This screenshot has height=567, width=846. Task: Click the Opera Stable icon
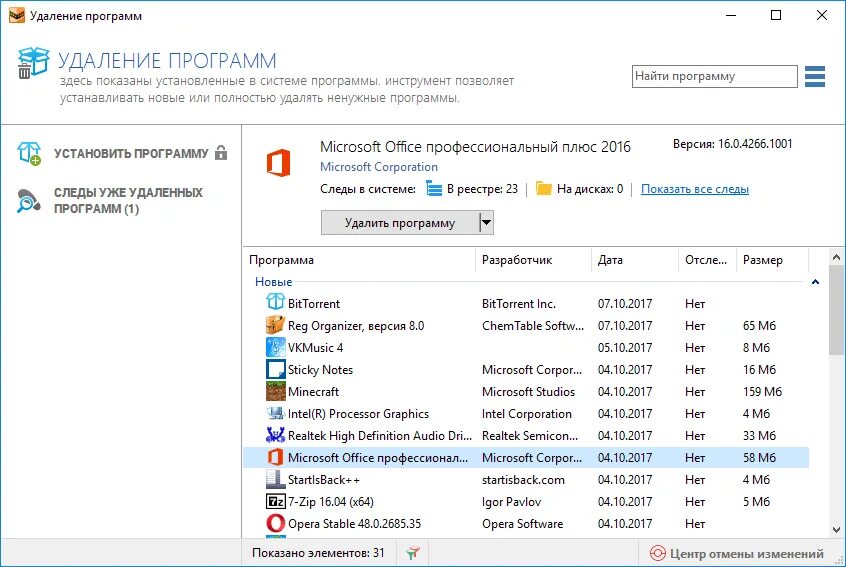tap(275, 523)
